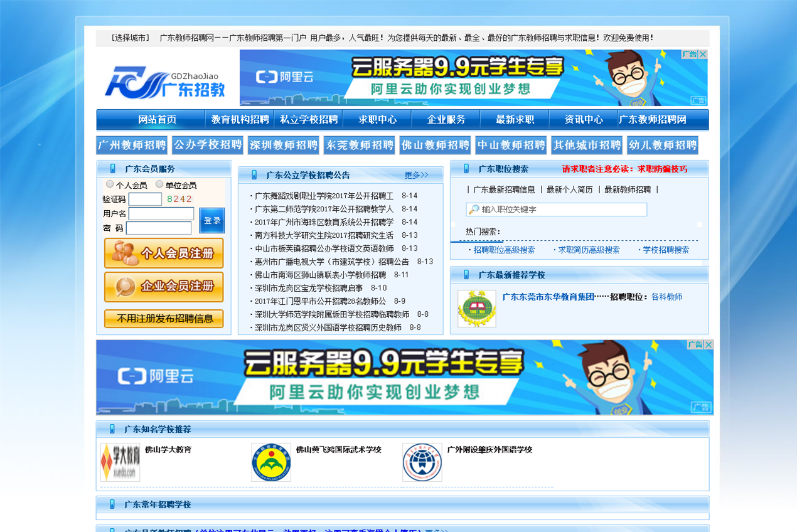Image resolution: width=797 pixels, height=532 pixels.
Task: Click the 佛山教师招聘 button
Action: pyautogui.click(x=436, y=145)
